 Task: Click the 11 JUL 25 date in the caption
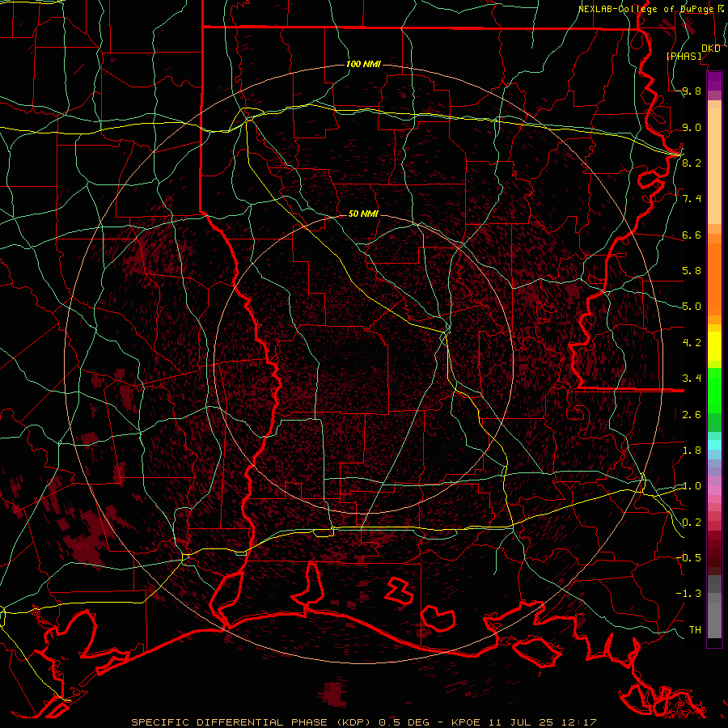pos(520,722)
